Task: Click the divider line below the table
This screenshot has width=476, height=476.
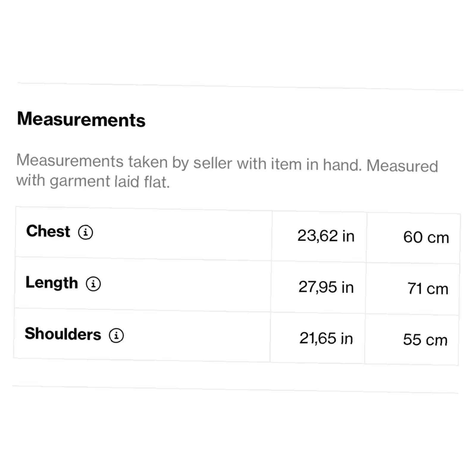Action: coord(235,389)
